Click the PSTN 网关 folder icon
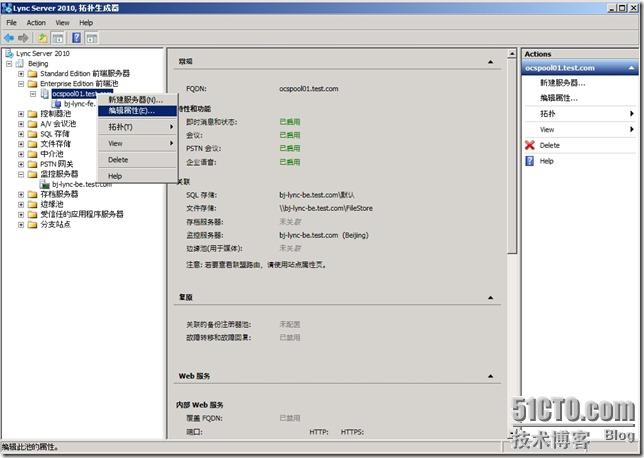Viewport: 644px width, 458px height. [x=32, y=164]
